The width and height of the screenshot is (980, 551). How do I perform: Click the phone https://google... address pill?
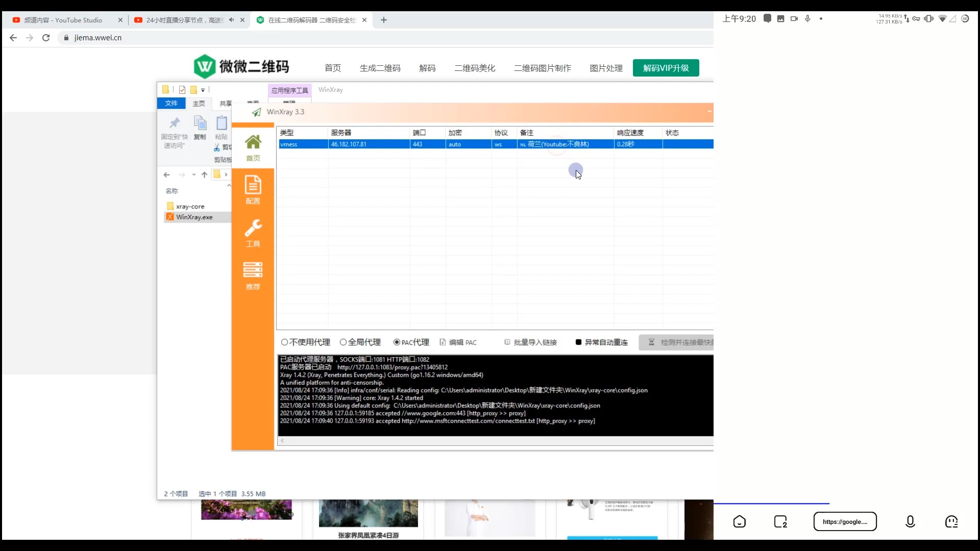coord(845,521)
